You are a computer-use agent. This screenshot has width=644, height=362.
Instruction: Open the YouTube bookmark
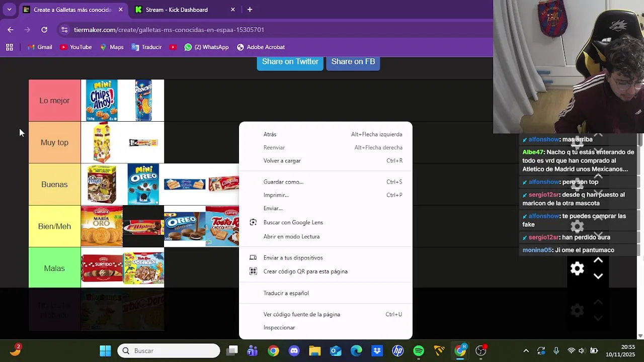point(76,47)
